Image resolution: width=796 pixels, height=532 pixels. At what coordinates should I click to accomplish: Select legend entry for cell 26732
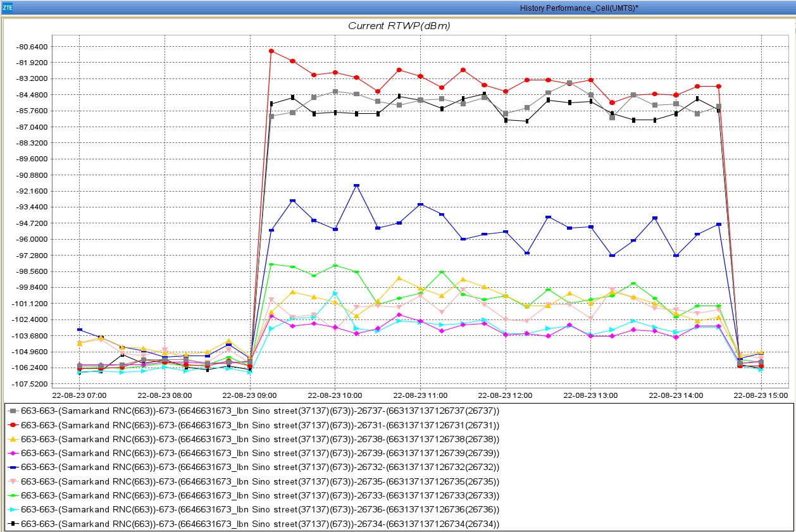(x=254, y=467)
